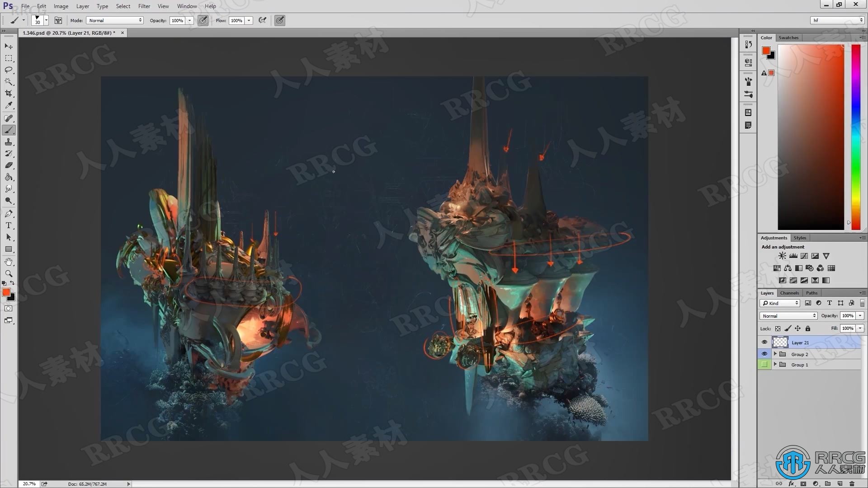The height and width of the screenshot is (488, 868).
Task: Select the Eyedropper tool
Action: [x=9, y=105]
